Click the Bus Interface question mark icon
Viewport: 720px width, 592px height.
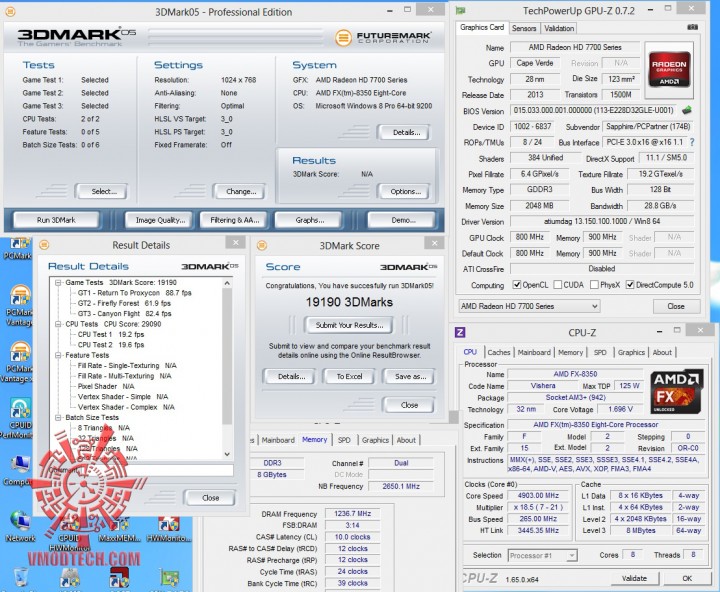692,142
